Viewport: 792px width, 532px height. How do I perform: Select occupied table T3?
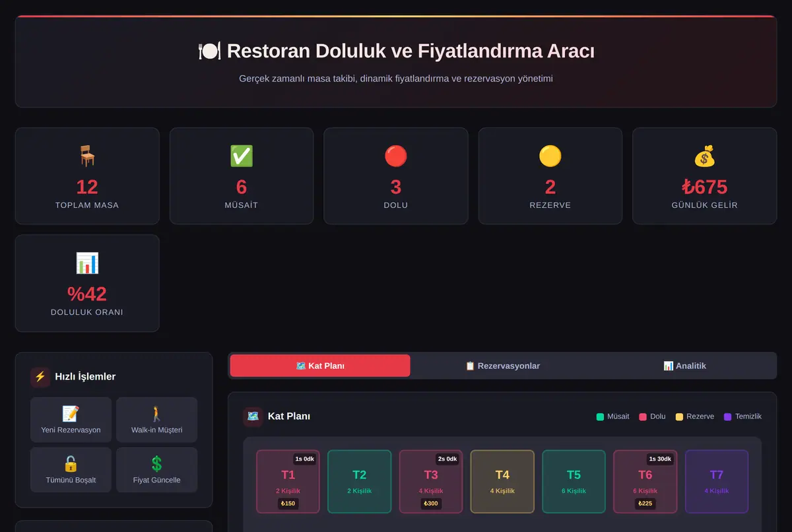tap(431, 482)
